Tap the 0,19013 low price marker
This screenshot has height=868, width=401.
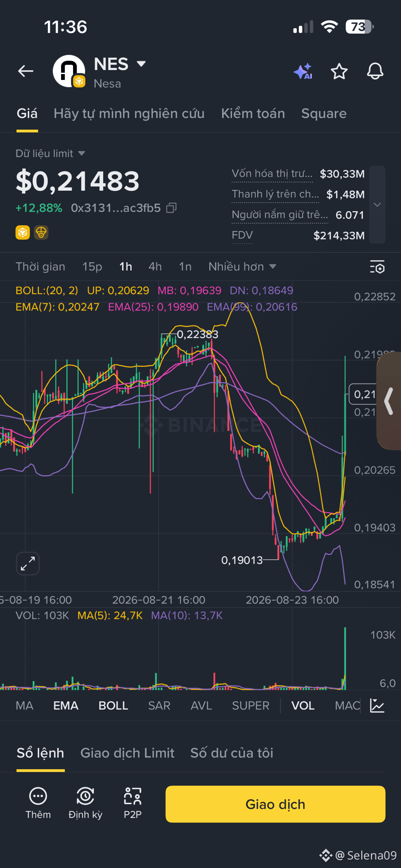[242, 560]
